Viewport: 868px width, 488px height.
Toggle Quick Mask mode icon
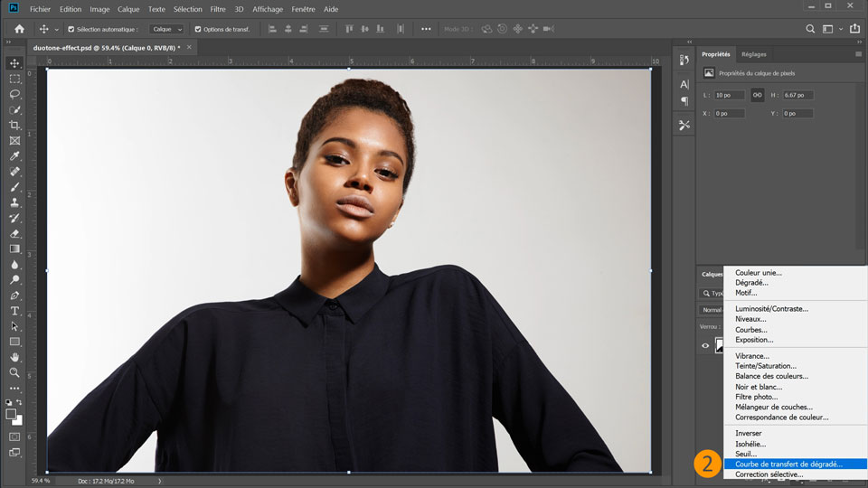[x=15, y=437]
